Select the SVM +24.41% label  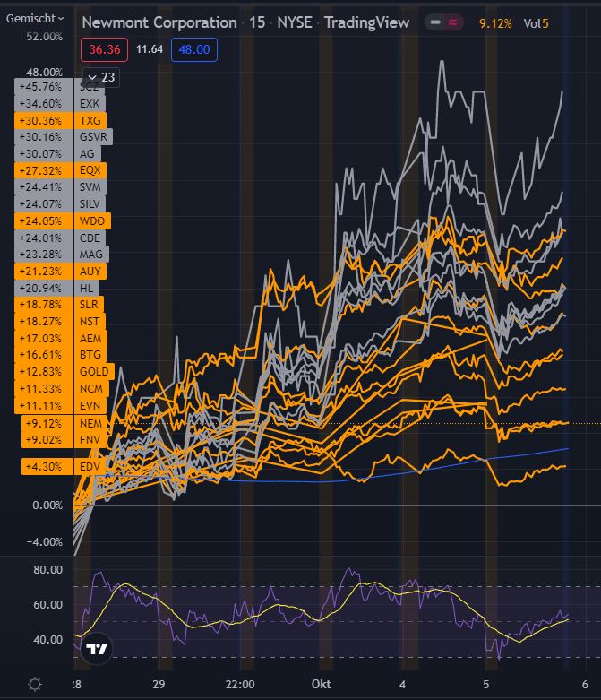[x=60, y=187]
